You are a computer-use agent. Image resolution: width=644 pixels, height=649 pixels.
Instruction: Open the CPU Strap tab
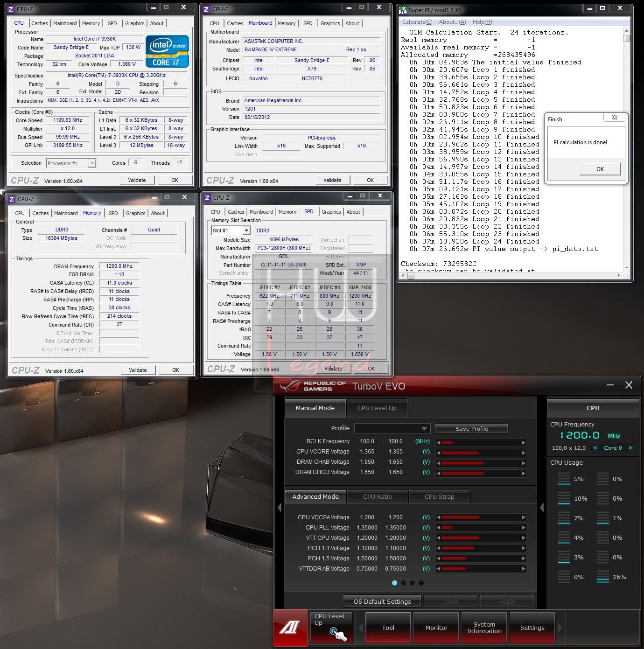pyautogui.click(x=440, y=496)
